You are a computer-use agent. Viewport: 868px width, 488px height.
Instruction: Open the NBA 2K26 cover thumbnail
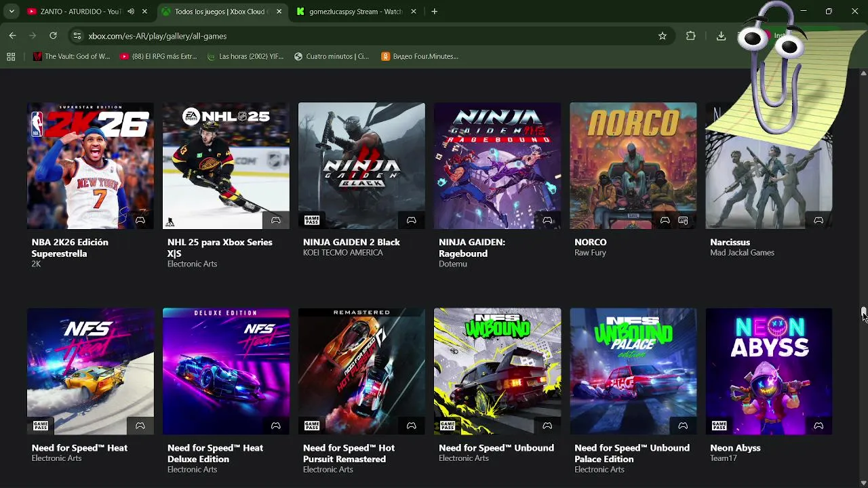point(90,166)
